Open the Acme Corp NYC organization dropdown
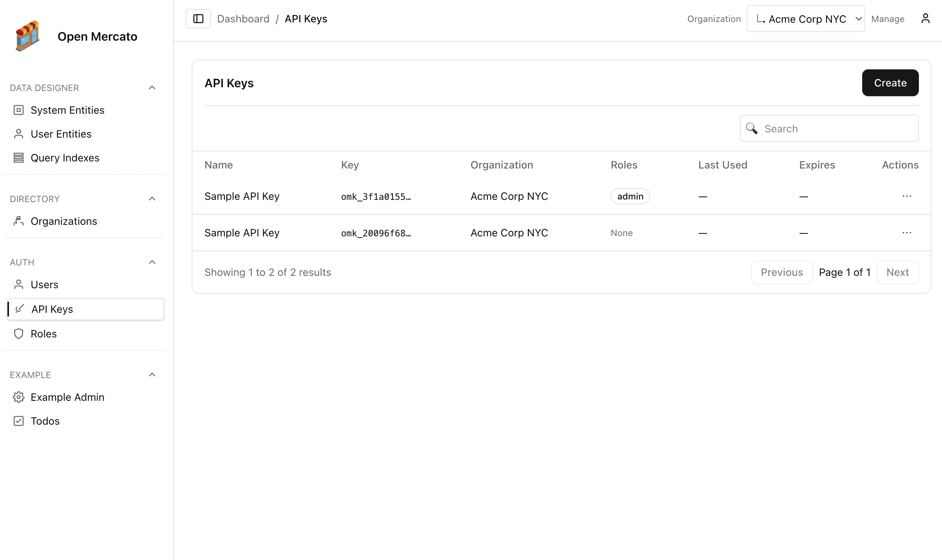942x560 pixels. click(806, 18)
